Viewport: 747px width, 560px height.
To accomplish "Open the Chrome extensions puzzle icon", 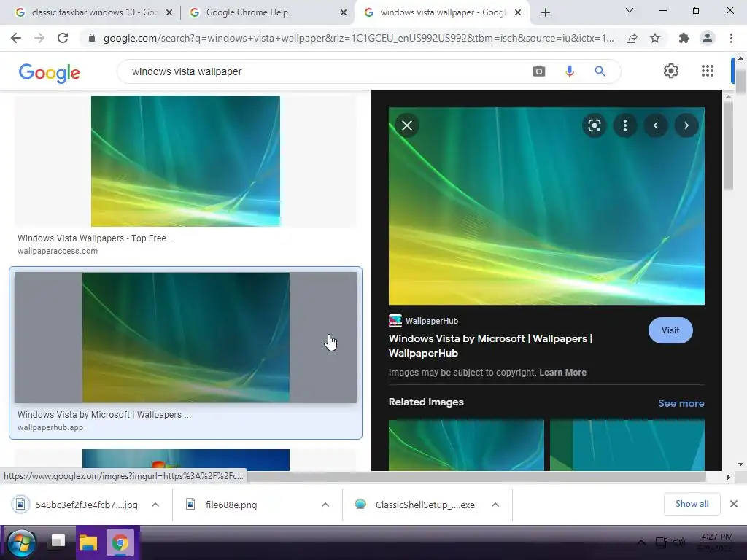I will pyautogui.click(x=684, y=38).
